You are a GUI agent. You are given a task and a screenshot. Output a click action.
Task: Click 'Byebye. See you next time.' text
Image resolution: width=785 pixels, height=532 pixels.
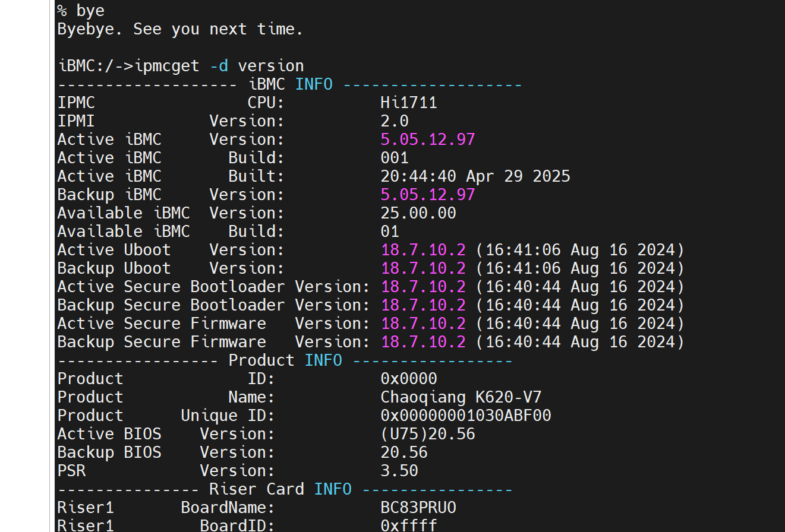pos(181,29)
